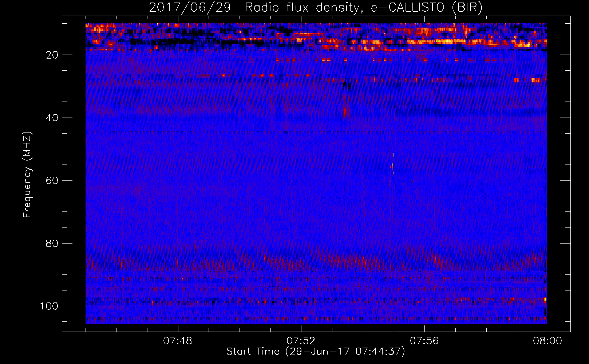This screenshot has height=364, width=589.
Task: Click the "Frequency (MHZ)" axis label
Action: [28, 175]
